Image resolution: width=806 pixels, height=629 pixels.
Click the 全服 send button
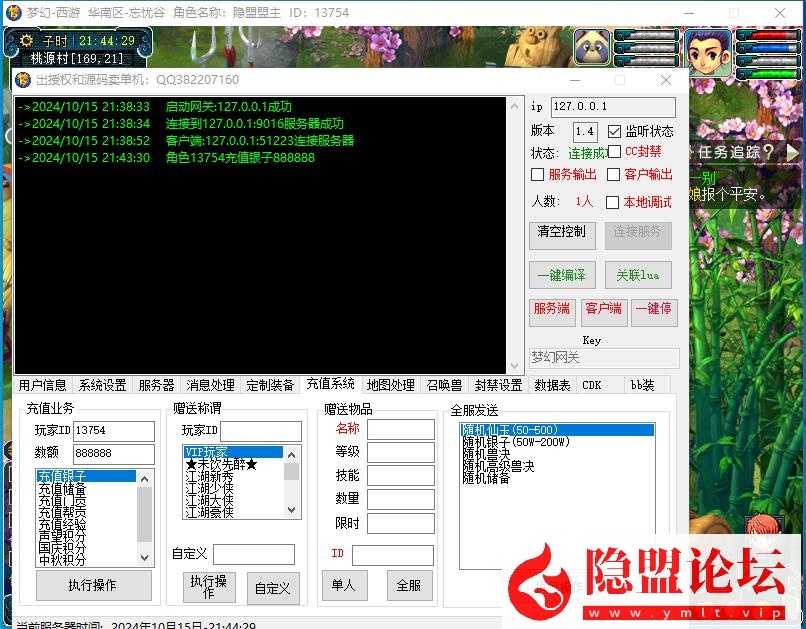pos(409,585)
